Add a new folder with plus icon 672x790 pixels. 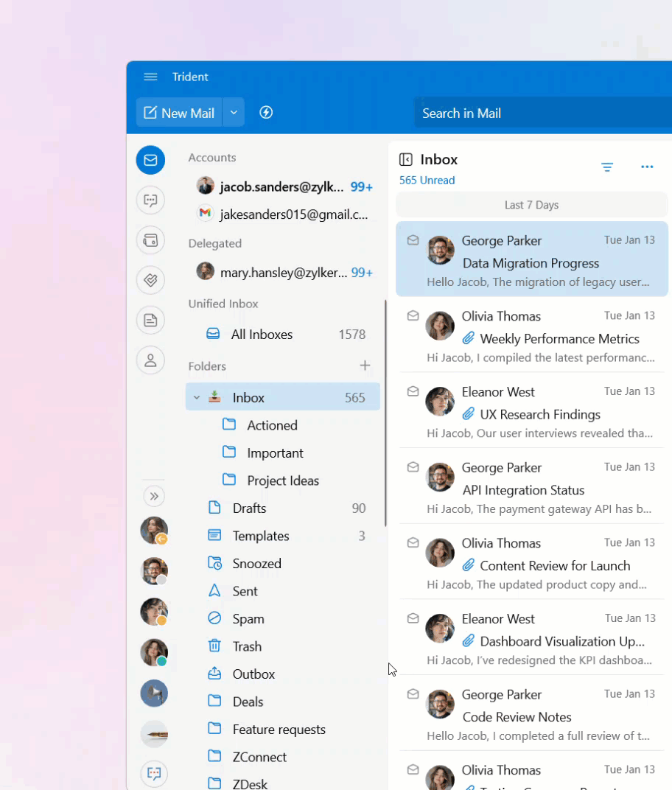365,366
